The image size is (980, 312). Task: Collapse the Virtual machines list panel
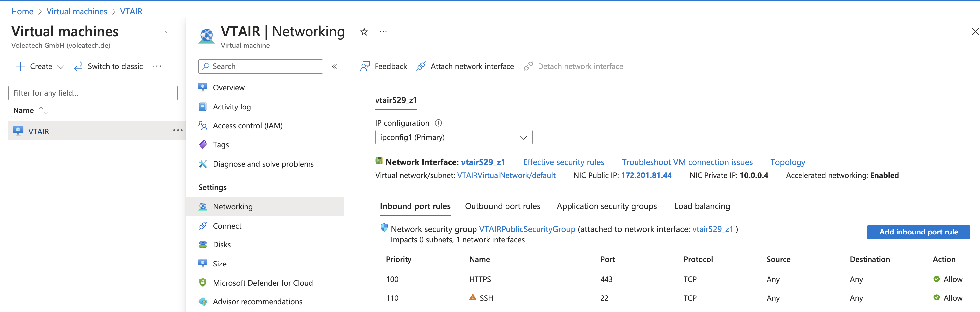pos(165,32)
